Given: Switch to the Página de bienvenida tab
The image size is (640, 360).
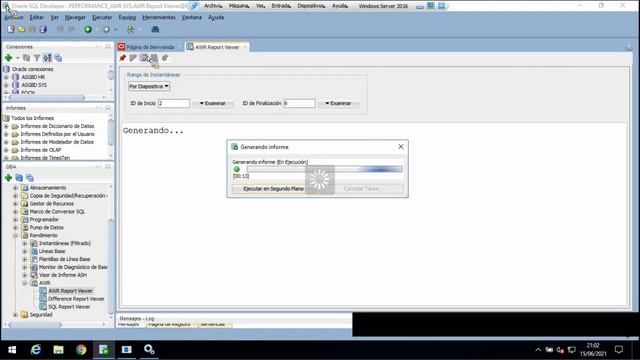Looking at the screenshot, I should click(x=150, y=47).
